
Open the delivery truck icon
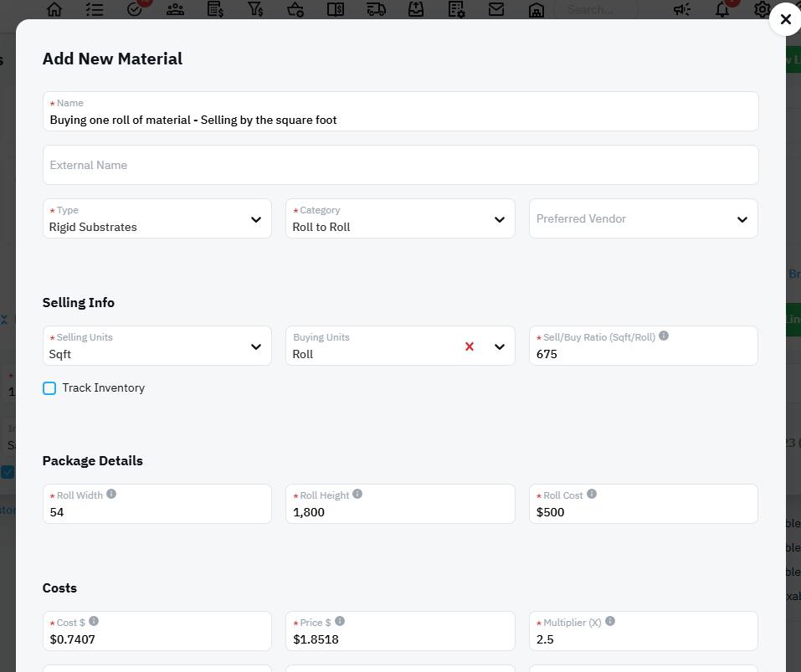tap(376, 9)
